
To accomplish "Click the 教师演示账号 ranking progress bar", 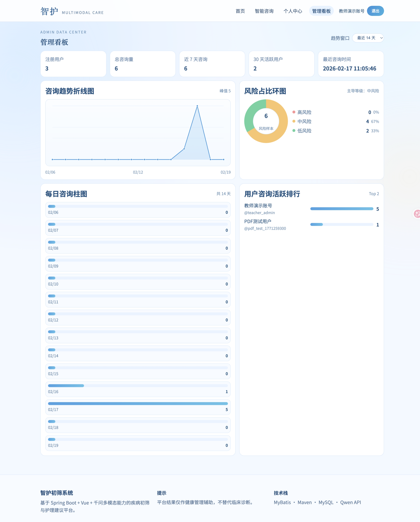I will click(342, 209).
